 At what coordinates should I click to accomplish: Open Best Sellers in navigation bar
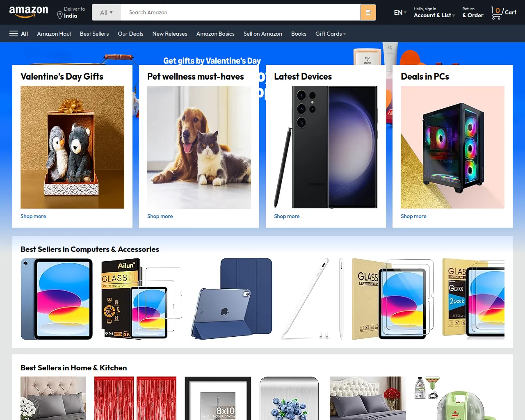[94, 34]
